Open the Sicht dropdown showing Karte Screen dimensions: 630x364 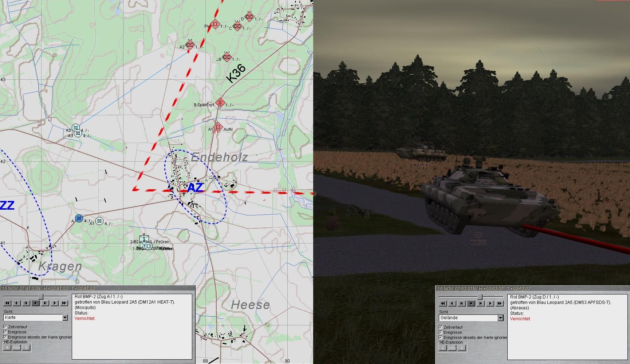65,318
